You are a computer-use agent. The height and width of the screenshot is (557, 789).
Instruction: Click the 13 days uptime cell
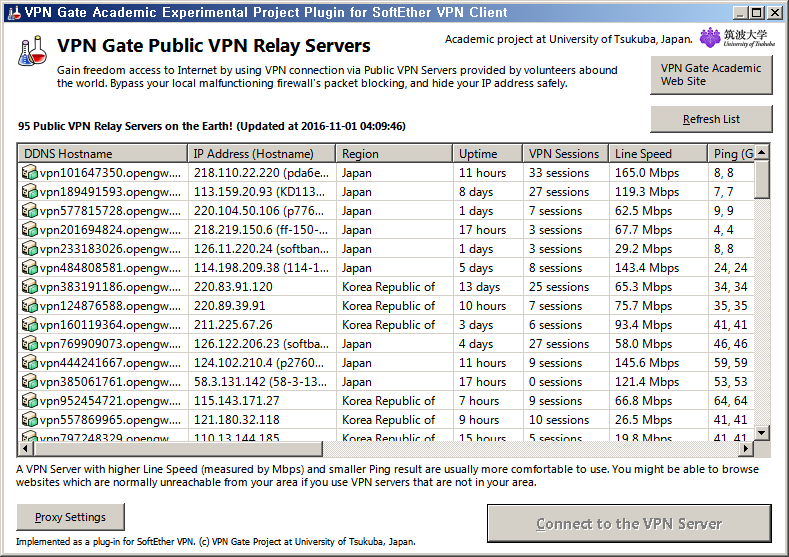(487, 287)
